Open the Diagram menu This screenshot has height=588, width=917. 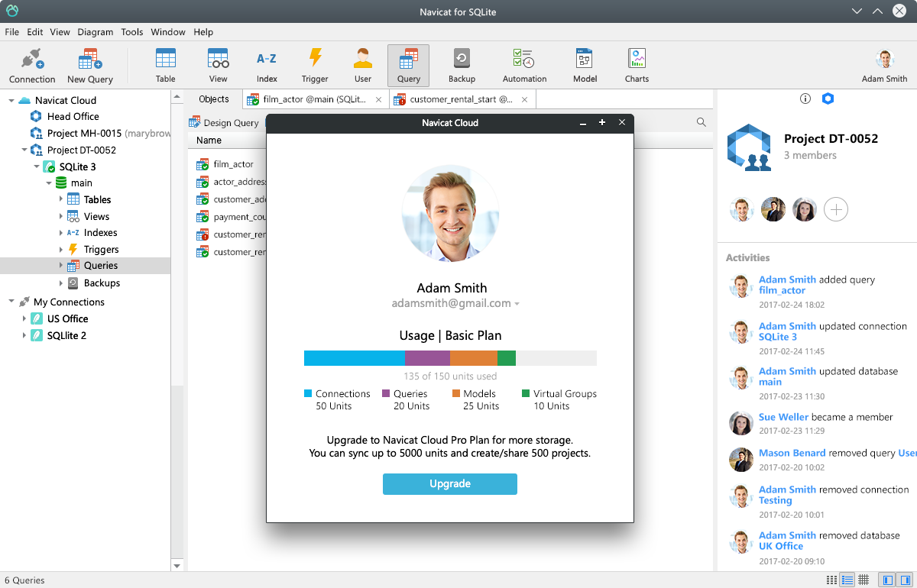pos(96,32)
